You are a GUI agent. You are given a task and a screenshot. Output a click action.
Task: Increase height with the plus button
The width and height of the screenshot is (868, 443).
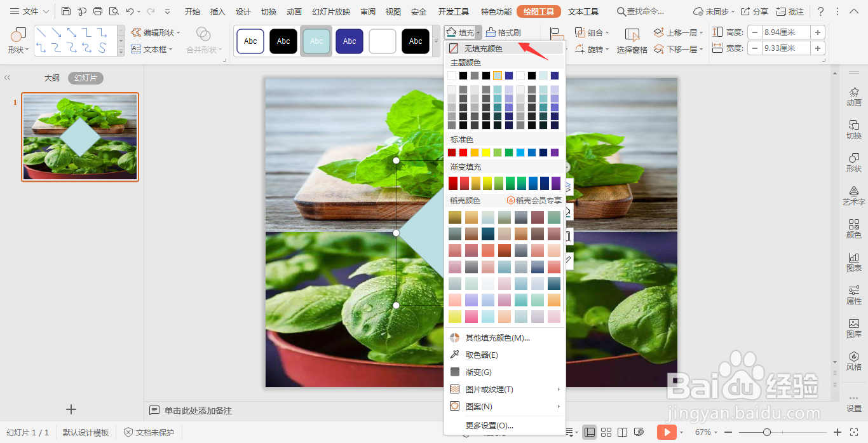(818, 32)
